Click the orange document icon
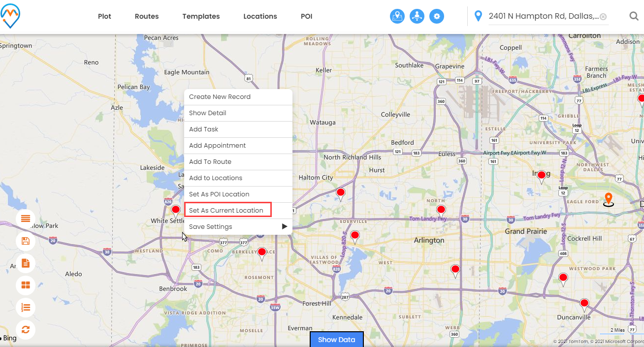 (26, 263)
